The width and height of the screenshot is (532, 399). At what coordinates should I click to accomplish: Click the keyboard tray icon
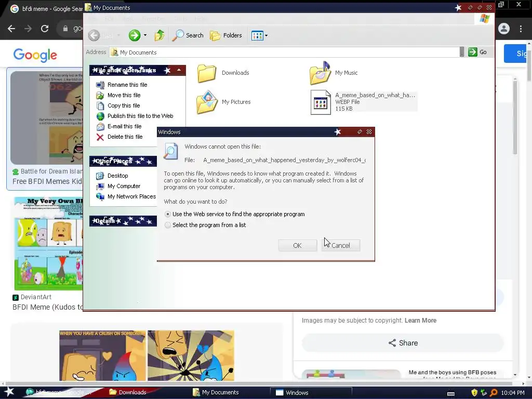(x=450, y=393)
